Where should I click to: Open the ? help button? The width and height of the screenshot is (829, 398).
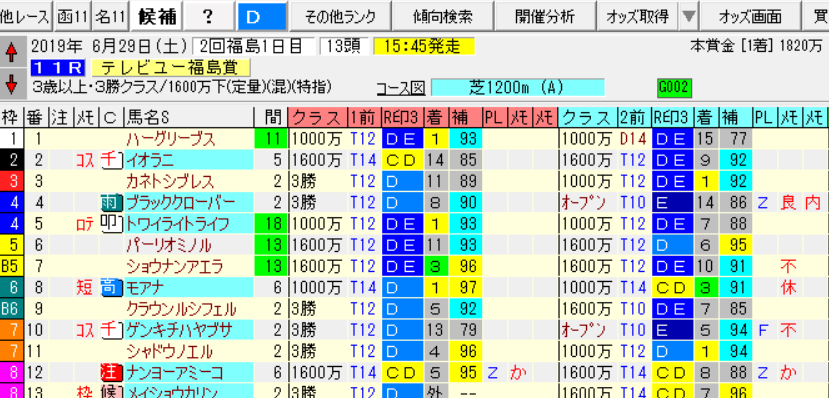[x=208, y=16]
